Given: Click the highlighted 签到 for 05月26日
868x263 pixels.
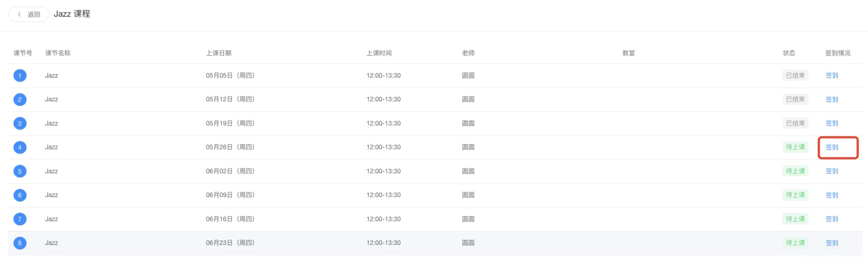Looking at the screenshot, I should point(832,148).
